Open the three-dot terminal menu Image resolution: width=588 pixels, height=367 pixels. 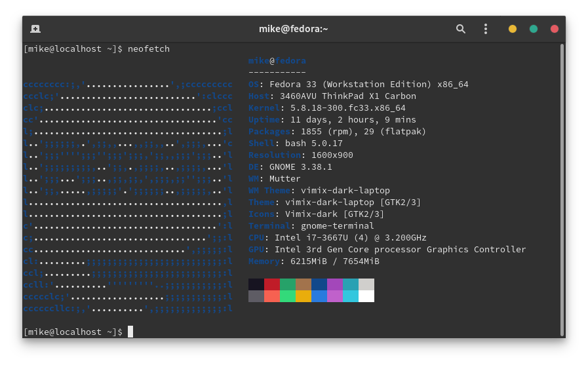[486, 29]
